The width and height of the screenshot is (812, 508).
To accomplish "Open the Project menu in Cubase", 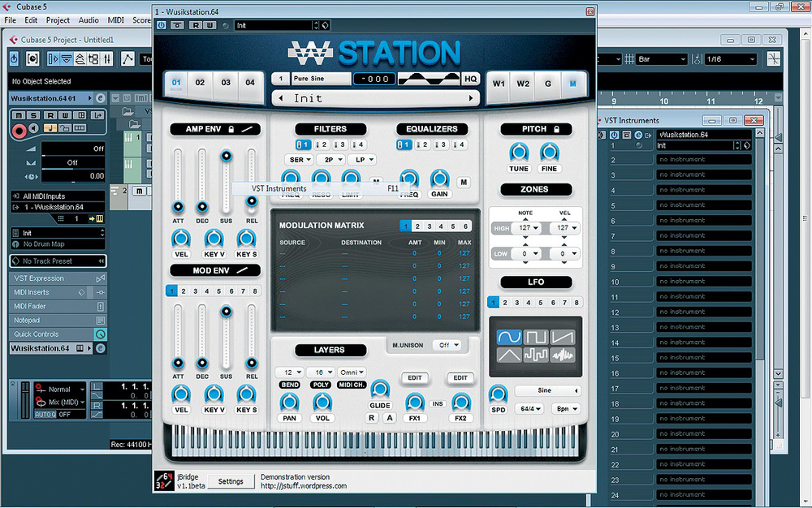I will [x=58, y=20].
